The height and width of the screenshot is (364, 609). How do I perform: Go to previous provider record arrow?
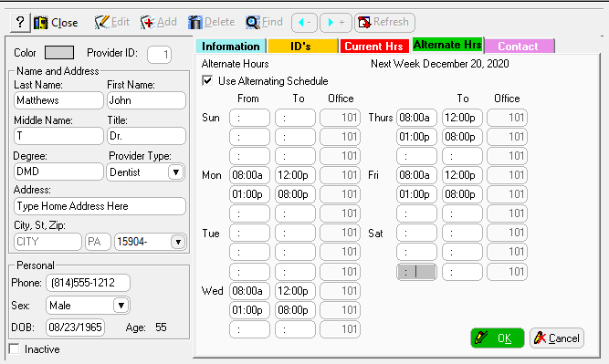[305, 23]
